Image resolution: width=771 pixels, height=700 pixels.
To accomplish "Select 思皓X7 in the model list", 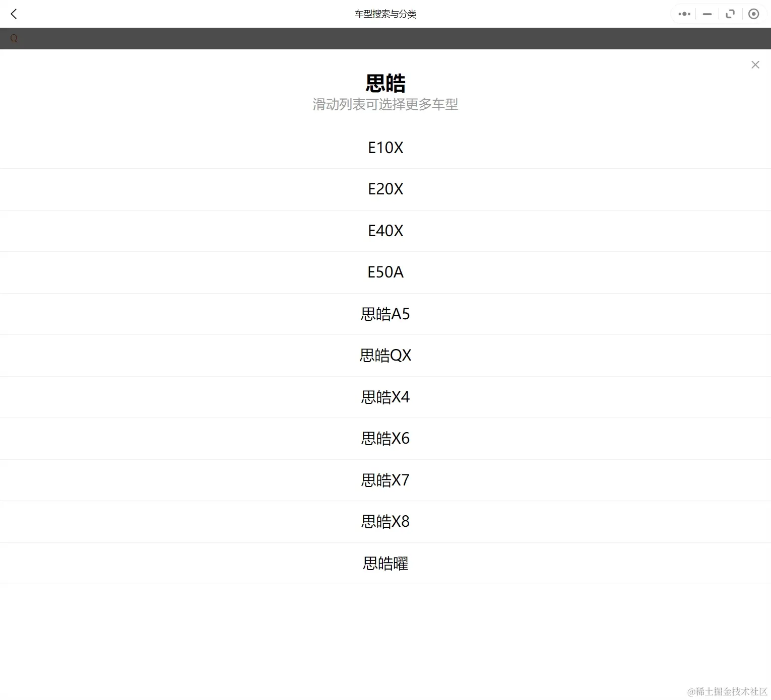I will pyautogui.click(x=385, y=480).
